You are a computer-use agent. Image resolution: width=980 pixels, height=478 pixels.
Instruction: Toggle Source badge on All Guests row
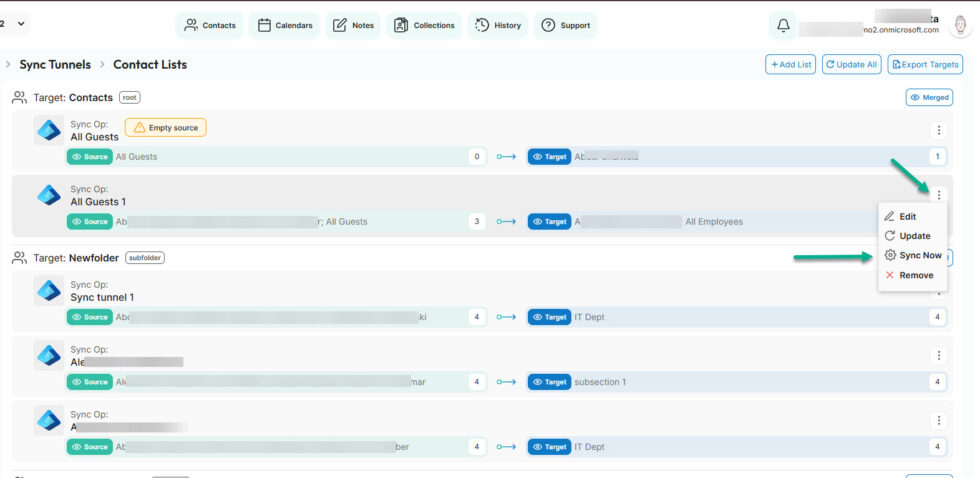click(x=90, y=157)
